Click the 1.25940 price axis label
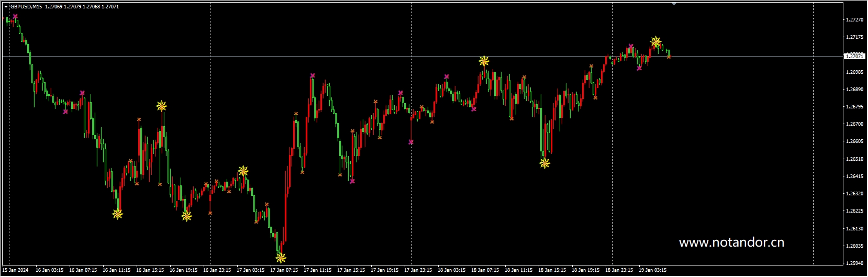868x277 pixels. tap(854, 263)
